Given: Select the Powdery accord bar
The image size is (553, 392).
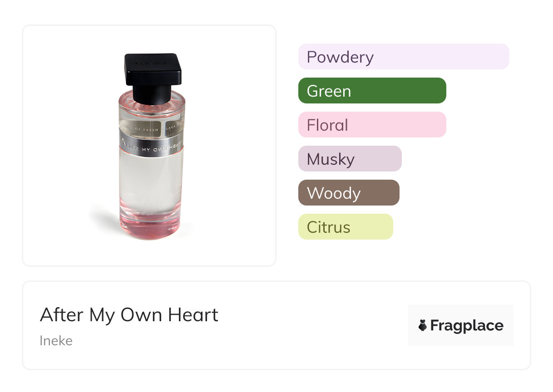Looking at the screenshot, I should 403,57.
